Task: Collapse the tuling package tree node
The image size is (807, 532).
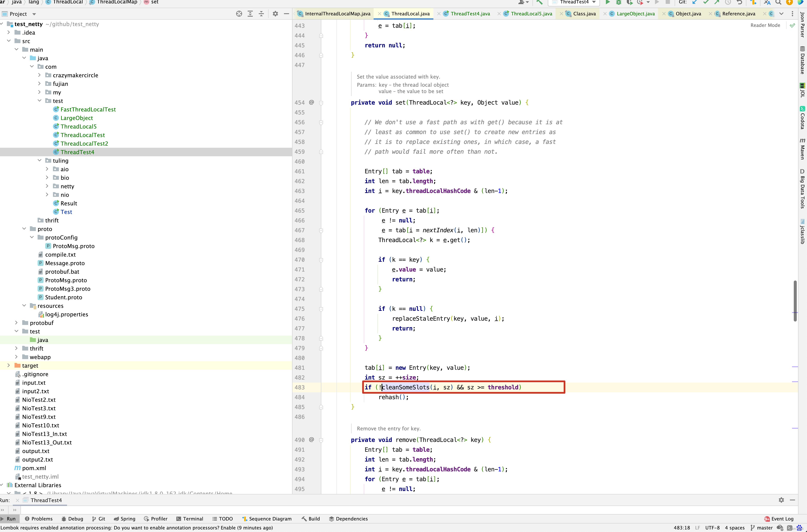Action: click(39, 161)
